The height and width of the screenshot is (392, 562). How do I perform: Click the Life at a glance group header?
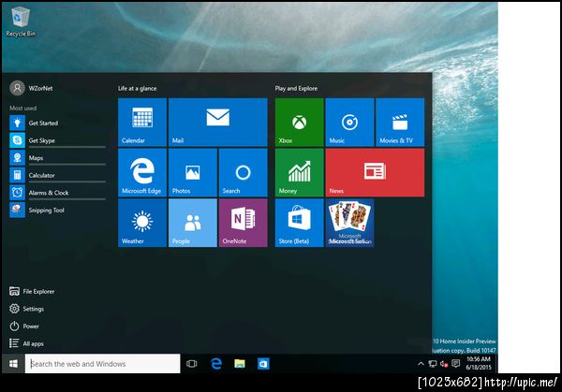(138, 89)
